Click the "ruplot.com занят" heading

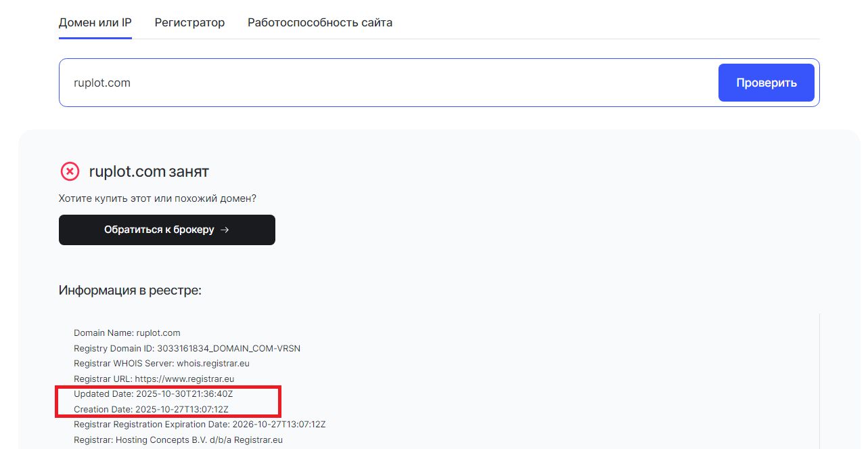click(149, 171)
